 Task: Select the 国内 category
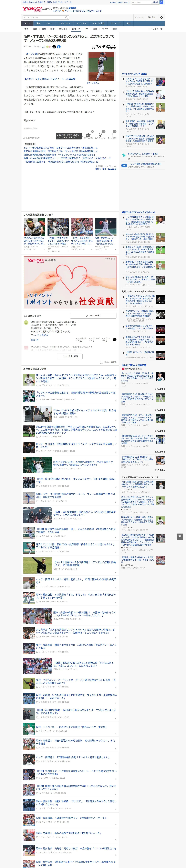click(x=35, y=29)
